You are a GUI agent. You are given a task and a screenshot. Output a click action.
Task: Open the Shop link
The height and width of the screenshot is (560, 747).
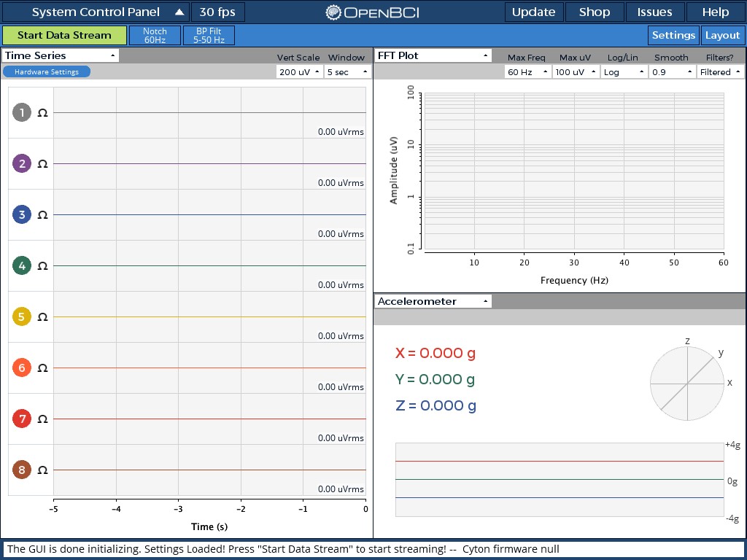tap(595, 12)
